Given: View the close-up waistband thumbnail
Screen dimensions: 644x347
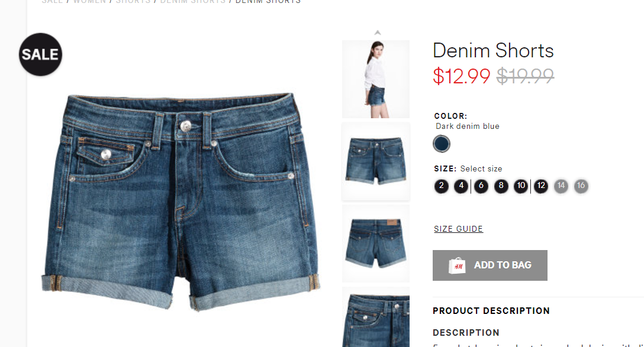Looking at the screenshot, I should coord(376,317).
